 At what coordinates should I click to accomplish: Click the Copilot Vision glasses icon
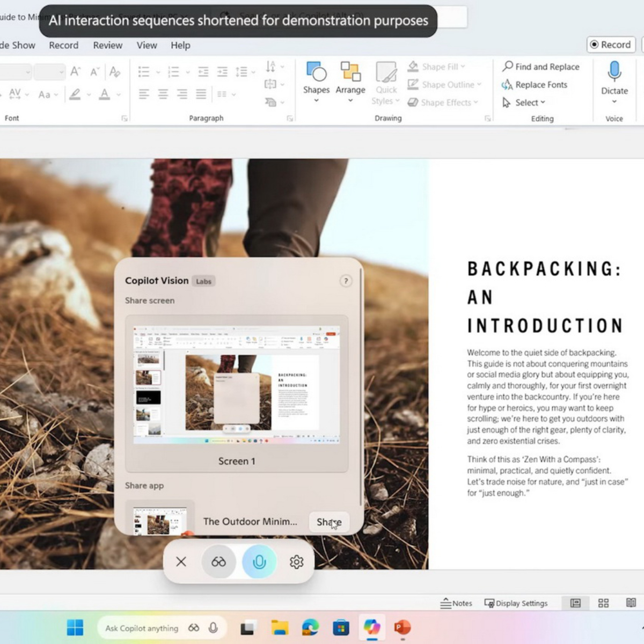click(218, 562)
